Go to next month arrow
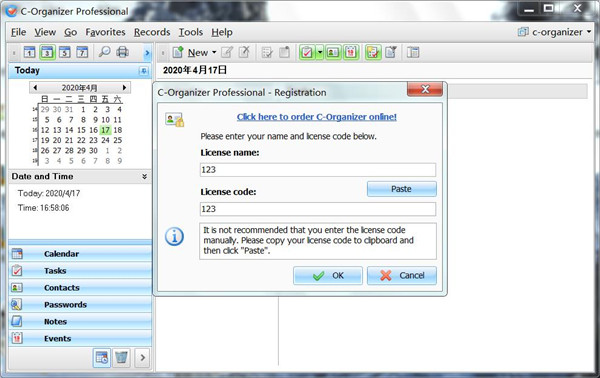Image resolution: width=600 pixels, height=378 pixels. tap(124, 88)
